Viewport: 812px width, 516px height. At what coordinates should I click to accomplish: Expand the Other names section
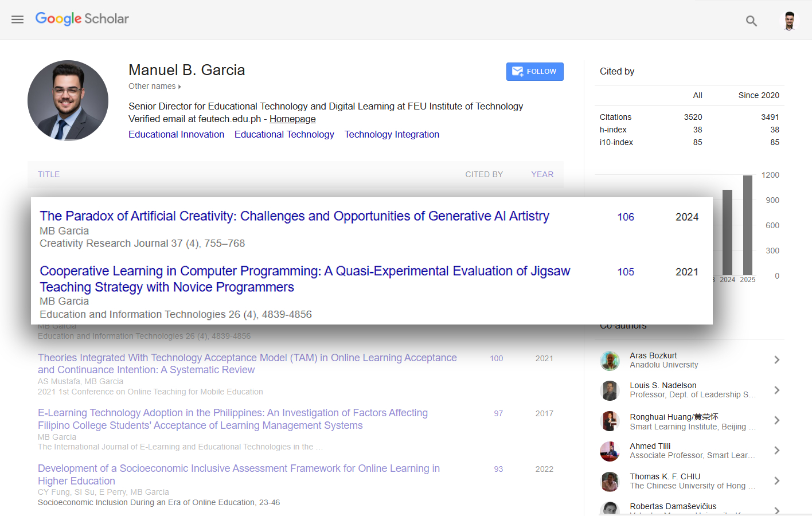coord(154,86)
